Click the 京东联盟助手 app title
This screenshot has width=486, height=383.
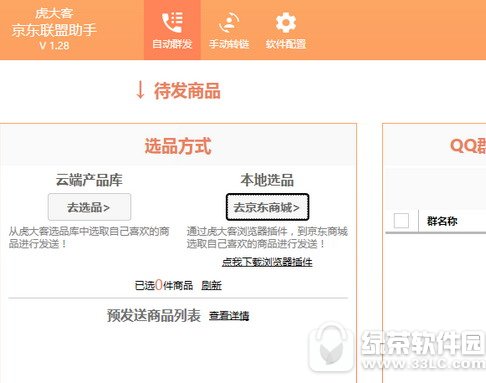tap(54, 30)
